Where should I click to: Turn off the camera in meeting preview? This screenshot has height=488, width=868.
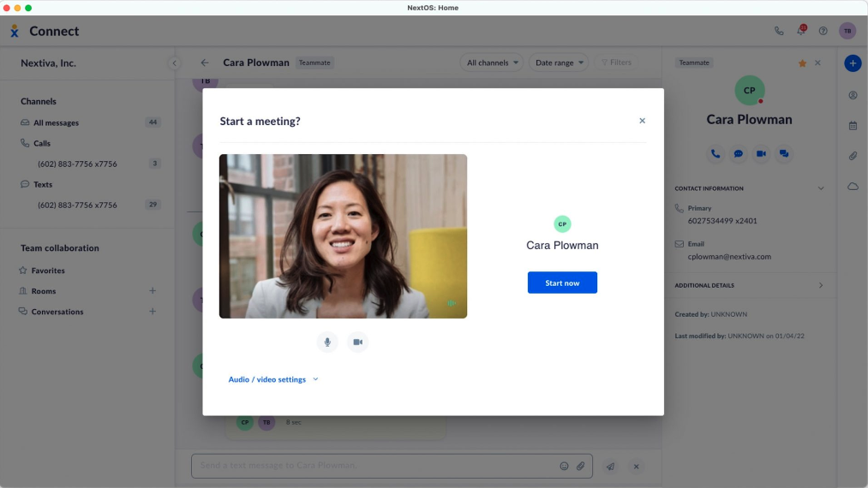357,342
